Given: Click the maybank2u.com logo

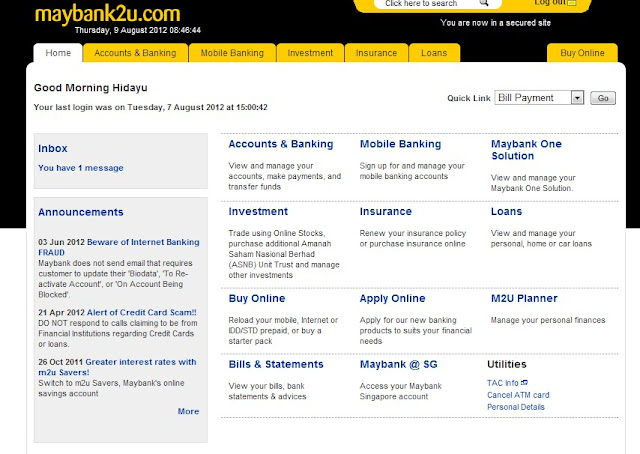Looking at the screenshot, I should pyautogui.click(x=107, y=14).
